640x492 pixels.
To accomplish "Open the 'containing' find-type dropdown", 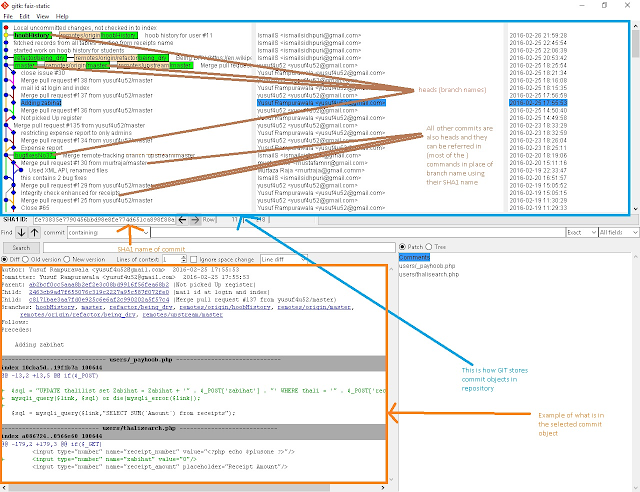I will pos(109,233).
